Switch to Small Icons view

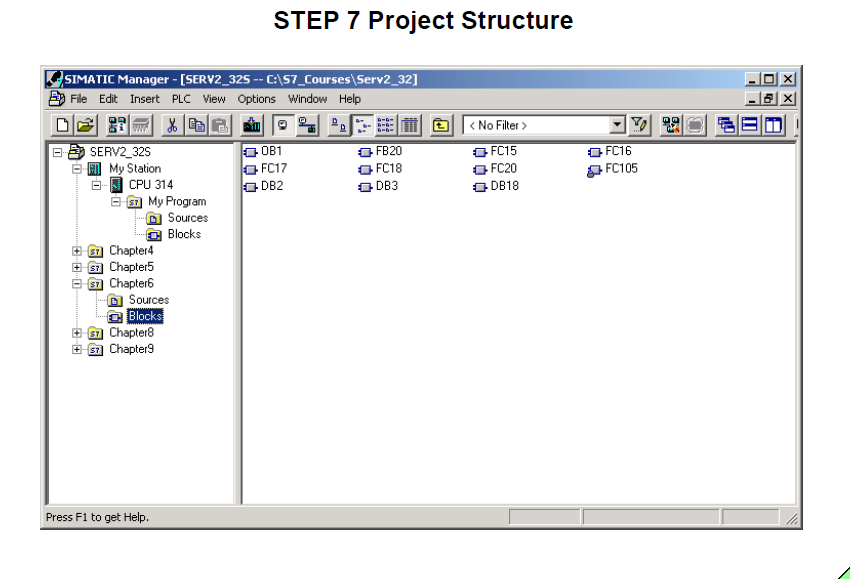(x=362, y=125)
